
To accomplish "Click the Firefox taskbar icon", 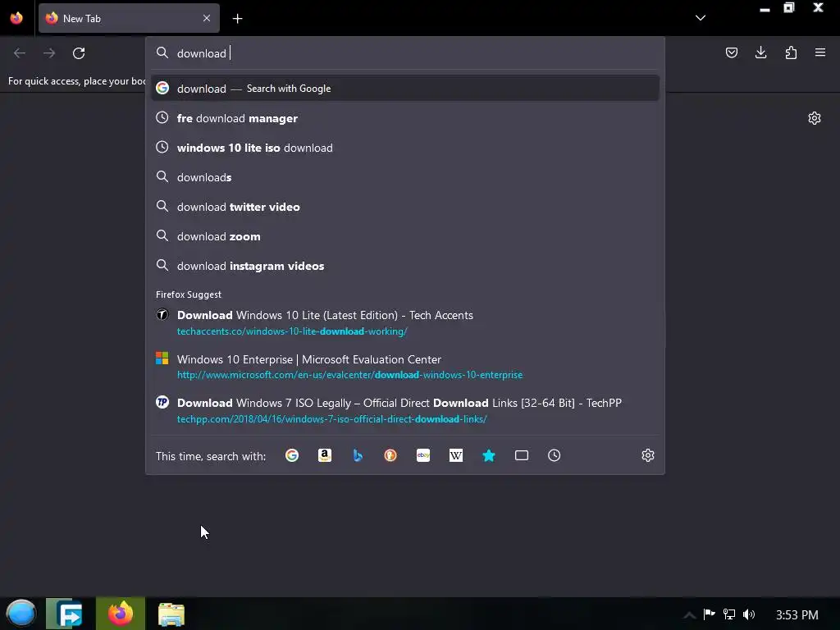I will 121,614.
